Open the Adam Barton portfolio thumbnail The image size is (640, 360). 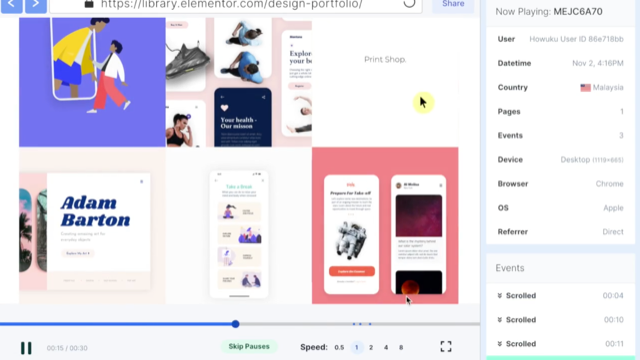92,226
